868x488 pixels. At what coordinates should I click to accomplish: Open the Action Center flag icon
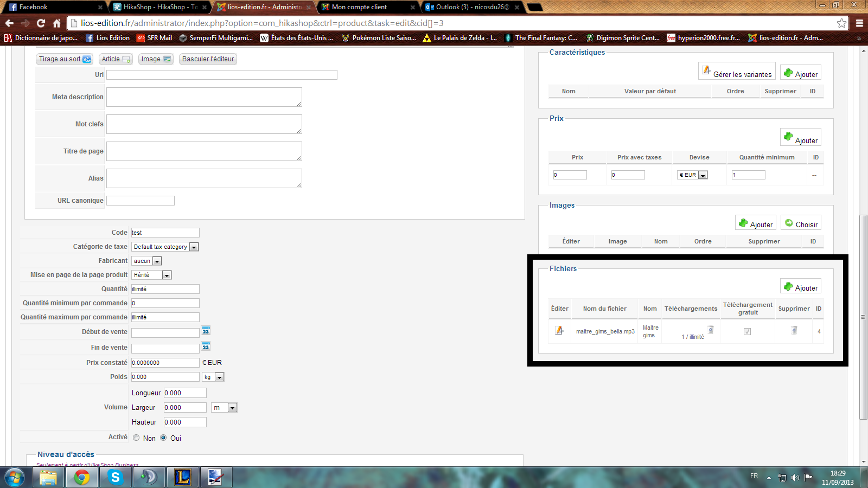[808, 477]
